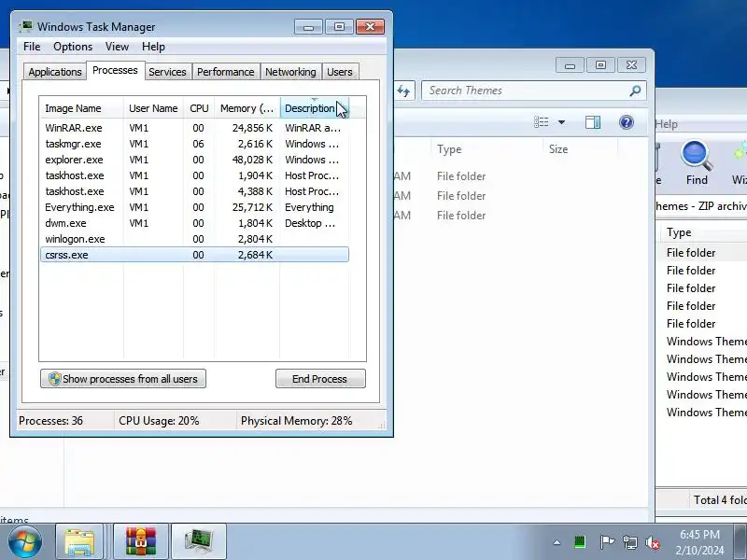Click the magnifier in Search Themes box
Viewport: 747px width, 560px height.
pyautogui.click(x=635, y=91)
